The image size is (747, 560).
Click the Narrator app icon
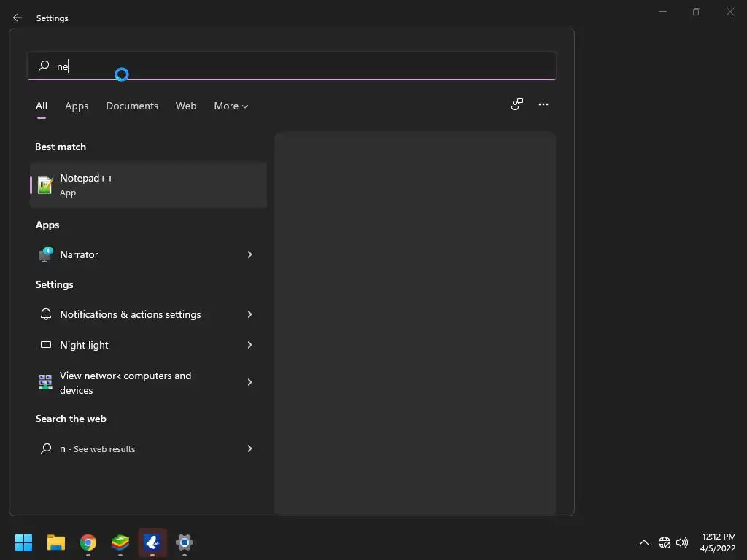pos(45,254)
